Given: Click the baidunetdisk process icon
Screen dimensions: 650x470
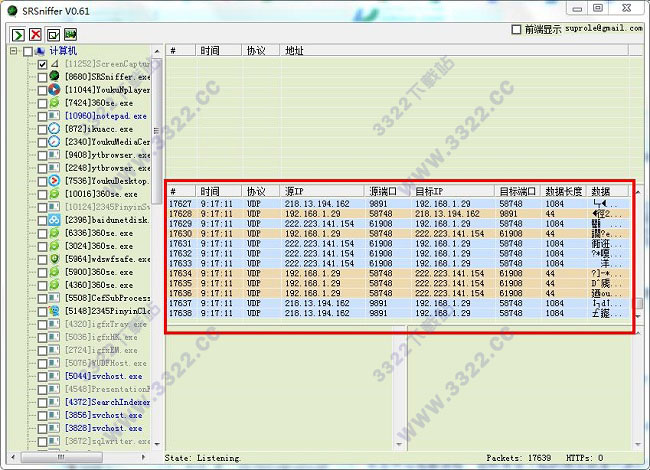Looking at the screenshot, I should tap(55, 220).
